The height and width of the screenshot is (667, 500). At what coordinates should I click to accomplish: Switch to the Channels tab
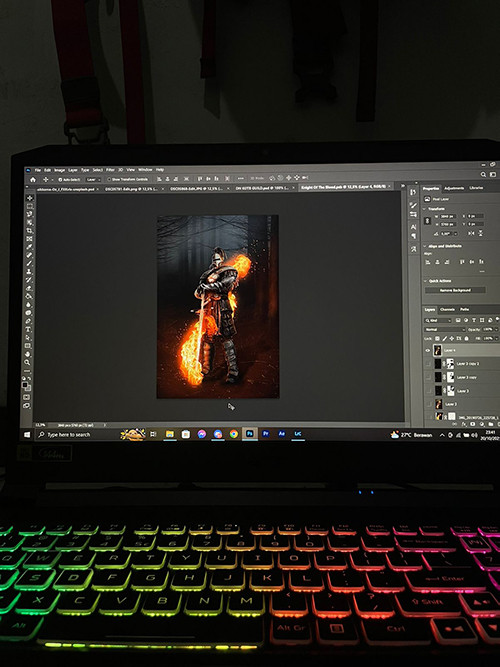pyautogui.click(x=447, y=309)
